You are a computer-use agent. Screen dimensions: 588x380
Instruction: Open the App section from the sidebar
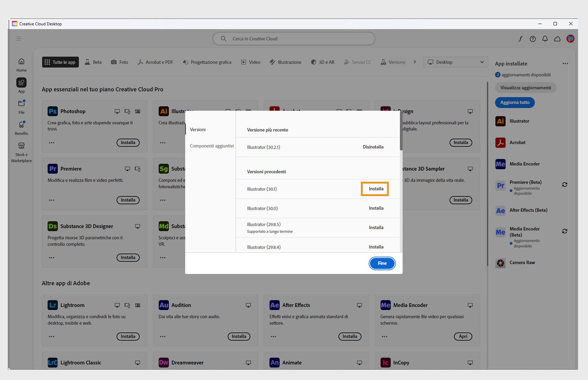click(x=21, y=85)
